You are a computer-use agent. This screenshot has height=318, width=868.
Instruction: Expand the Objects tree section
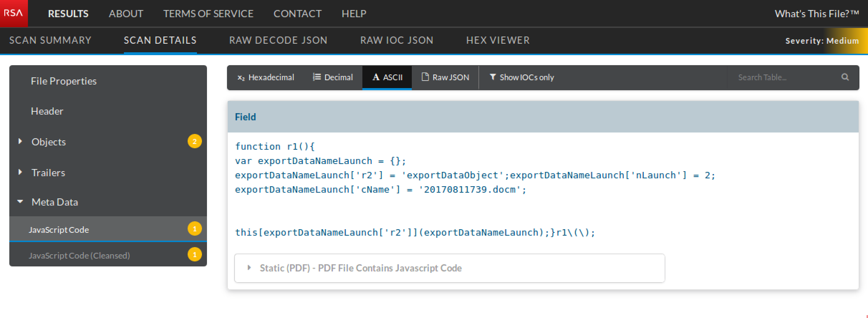click(x=20, y=141)
